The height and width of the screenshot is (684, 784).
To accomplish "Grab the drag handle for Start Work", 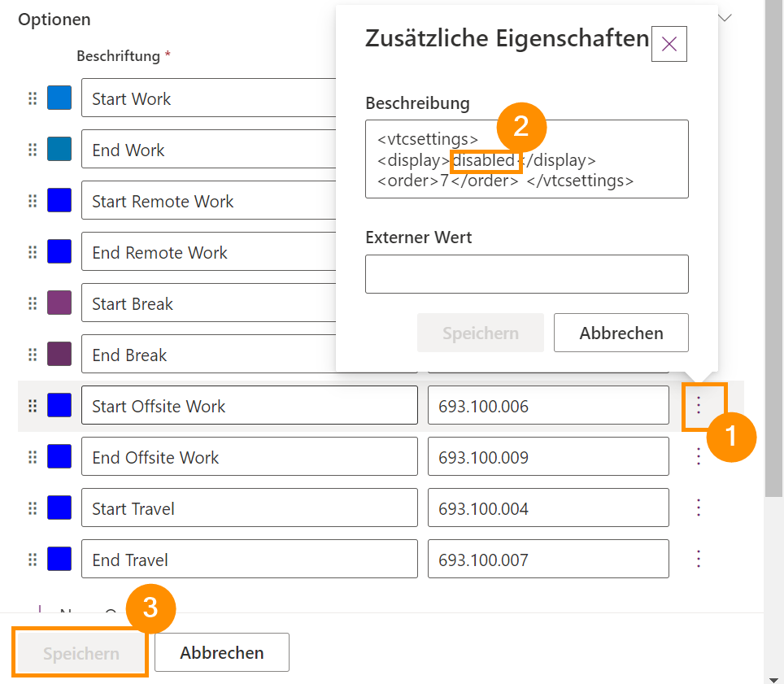I will [33, 98].
